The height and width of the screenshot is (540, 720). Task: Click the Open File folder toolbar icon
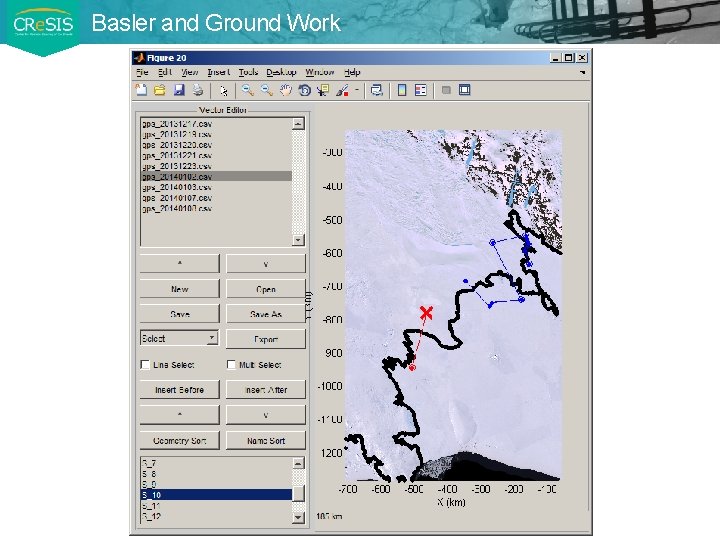tap(160, 90)
